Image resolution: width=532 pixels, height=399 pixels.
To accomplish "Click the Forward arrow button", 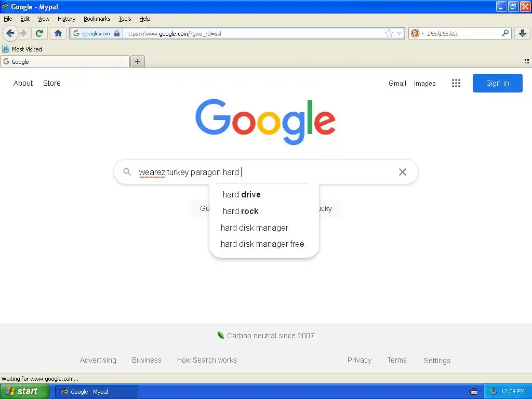I will point(23,33).
